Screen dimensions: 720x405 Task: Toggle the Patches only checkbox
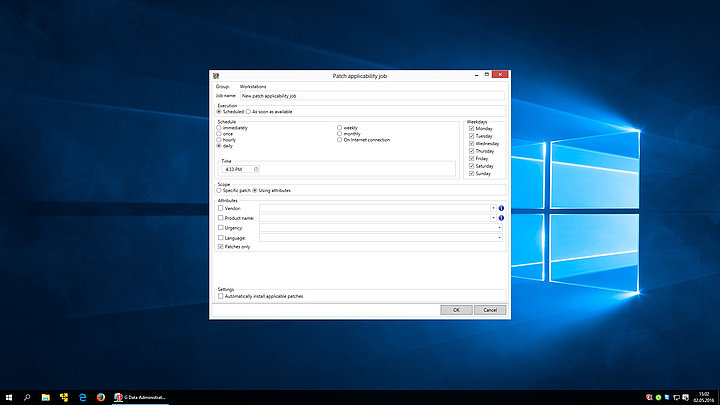tap(220, 247)
